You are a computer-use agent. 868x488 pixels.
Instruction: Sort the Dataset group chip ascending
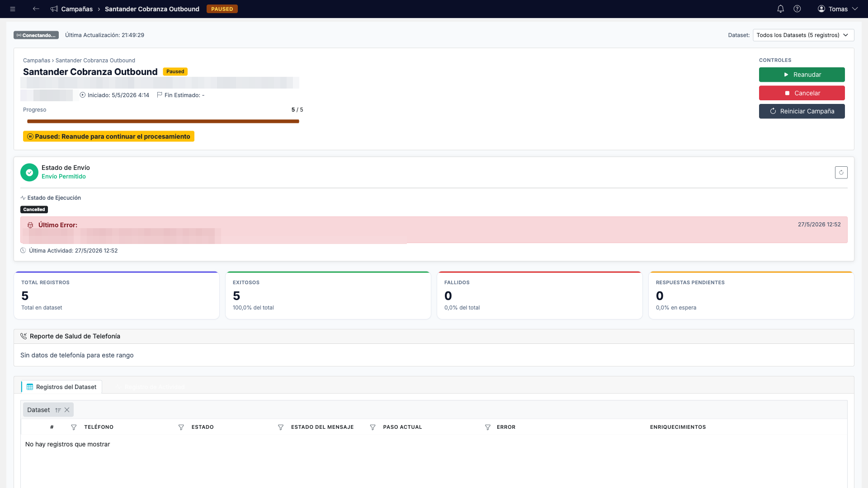(58, 410)
